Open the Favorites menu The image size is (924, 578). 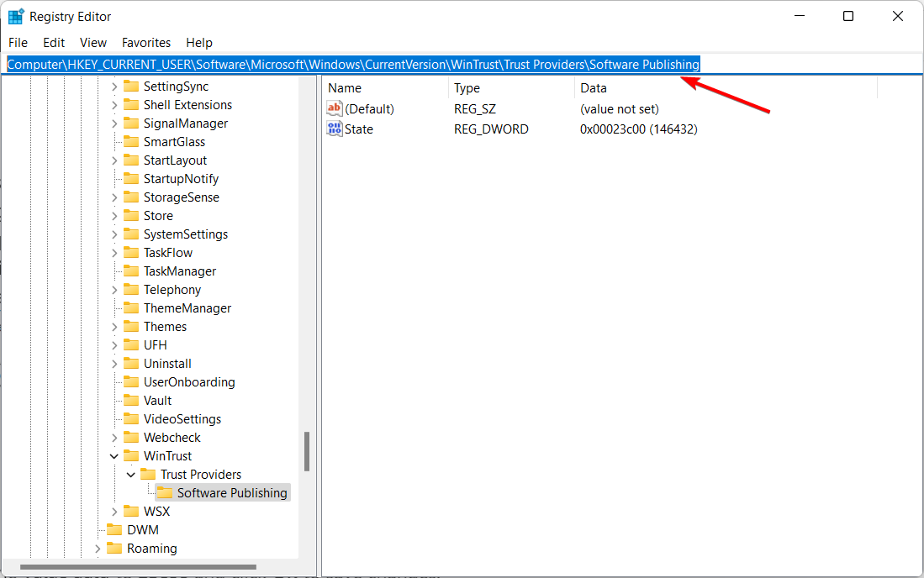click(x=146, y=42)
